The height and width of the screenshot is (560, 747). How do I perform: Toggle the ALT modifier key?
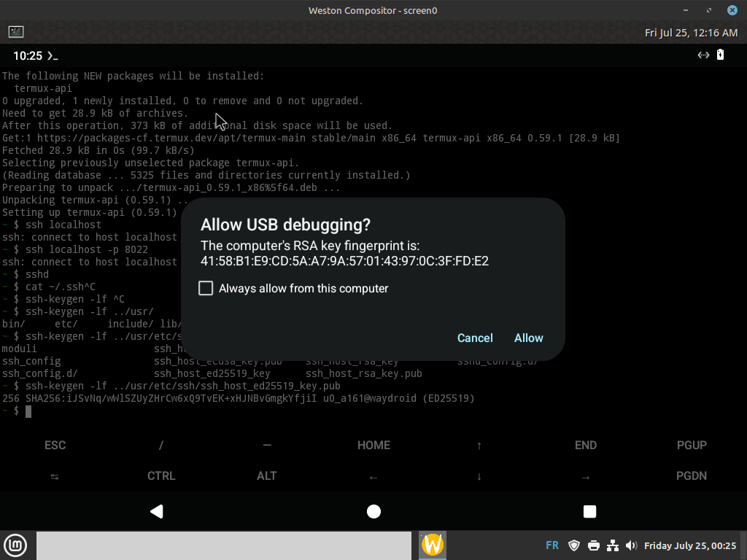pos(267,475)
